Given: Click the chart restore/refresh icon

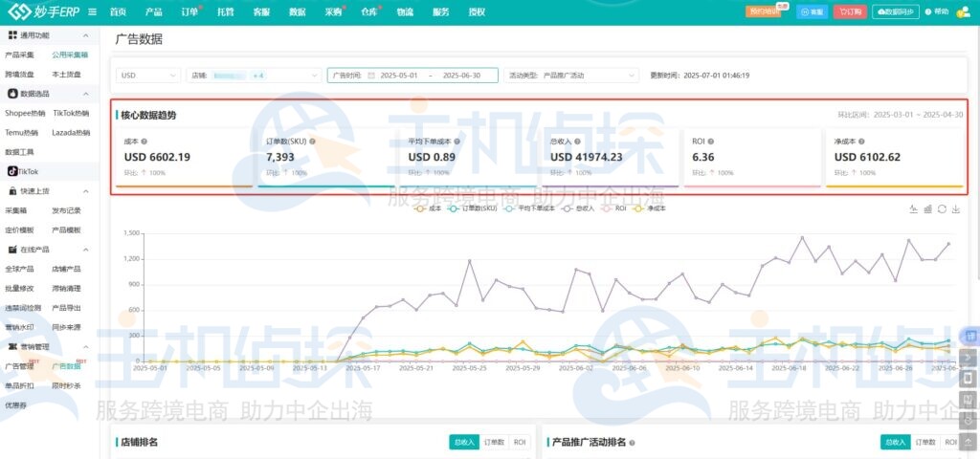Looking at the screenshot, I should [942, 208].
